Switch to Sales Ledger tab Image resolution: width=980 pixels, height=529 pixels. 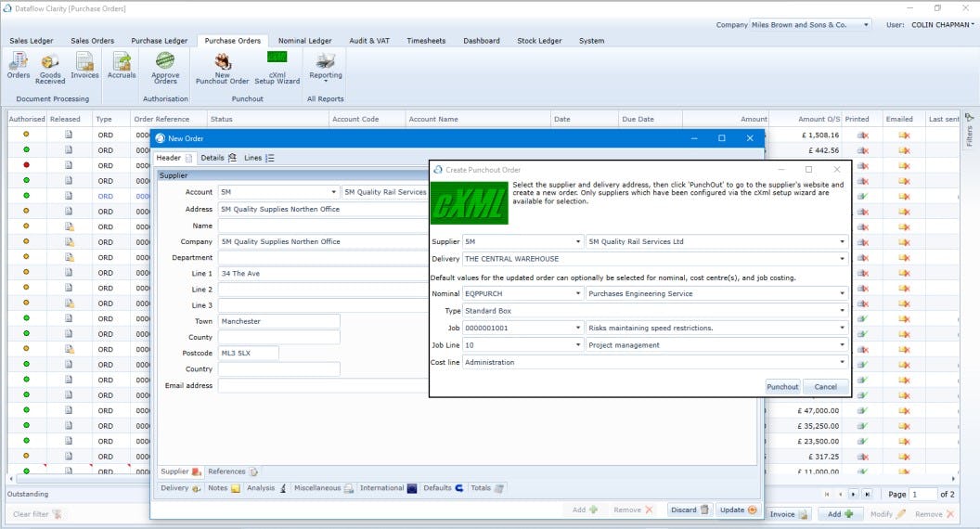pyautogui.click(x=32, y=41)
